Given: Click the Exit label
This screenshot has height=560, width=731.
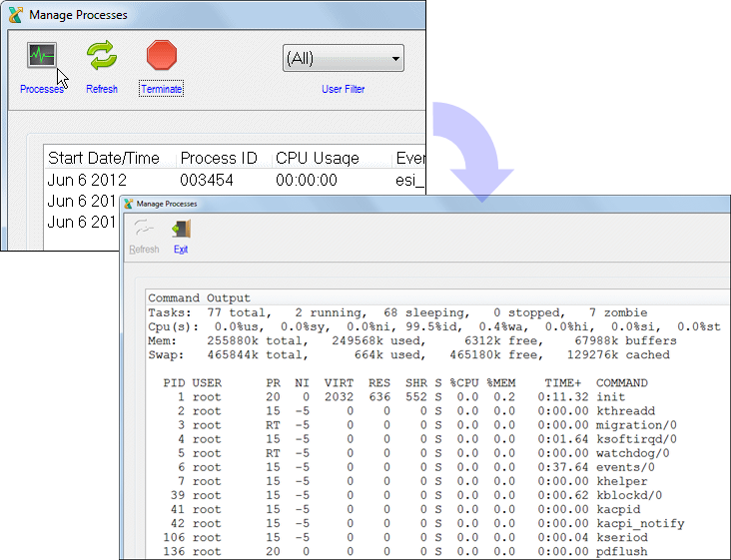Looking at the screenshot, I should (181, 250).
